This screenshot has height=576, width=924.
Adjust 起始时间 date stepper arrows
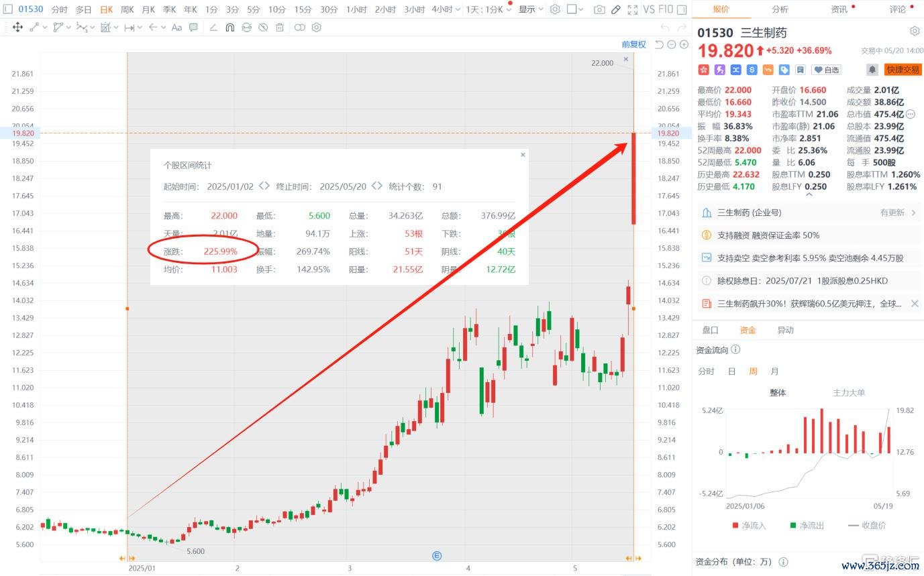pos(264,186)
